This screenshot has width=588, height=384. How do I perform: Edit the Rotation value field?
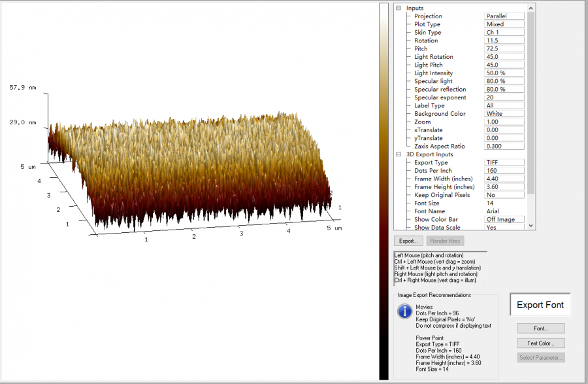coord(504,41)
